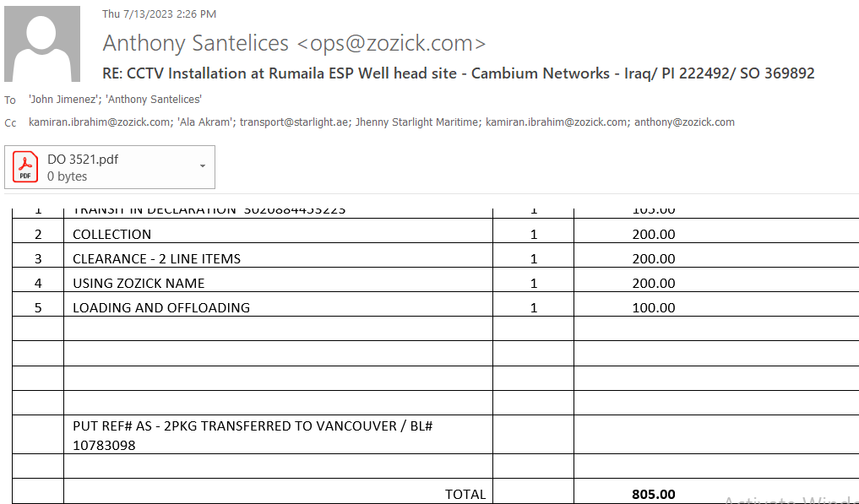This screenshot has width=859, height=504.
Task: Click the PUT REF# transferred to Vancouver note
Action: (252, 435)
